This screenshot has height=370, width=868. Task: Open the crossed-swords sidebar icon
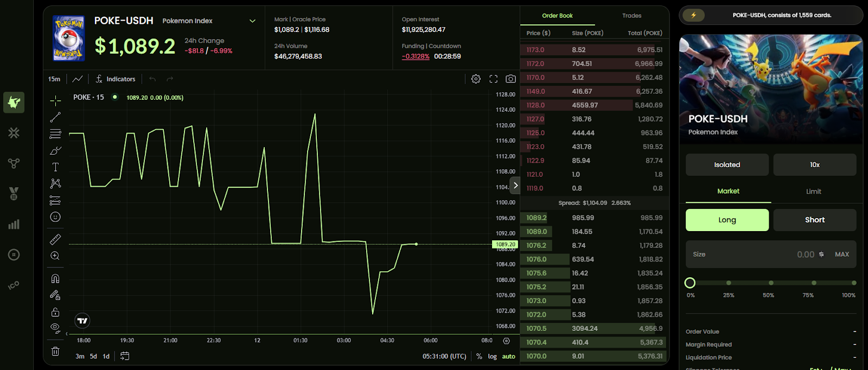click(x=14, y=132)
